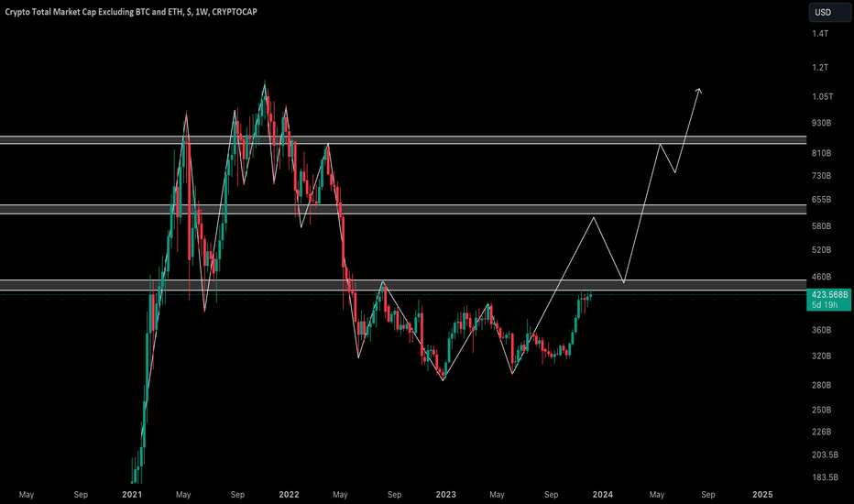Click the chart title 'Crypto Total Market Cap Excluding BTC and ETH'
Viewport: 854px width, 504px height.
(x=93, y=12)
